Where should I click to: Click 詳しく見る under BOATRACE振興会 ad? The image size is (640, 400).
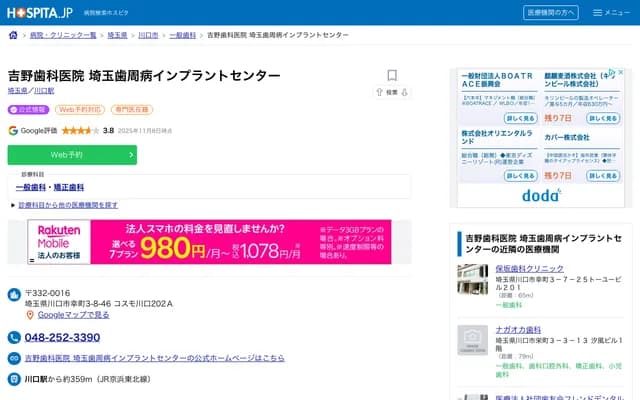520,118
